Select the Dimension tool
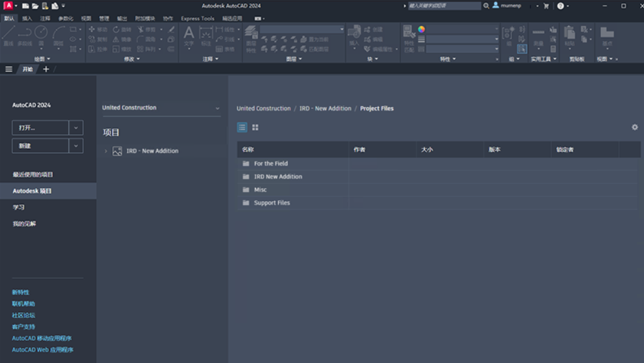 (x=206, y=36)
